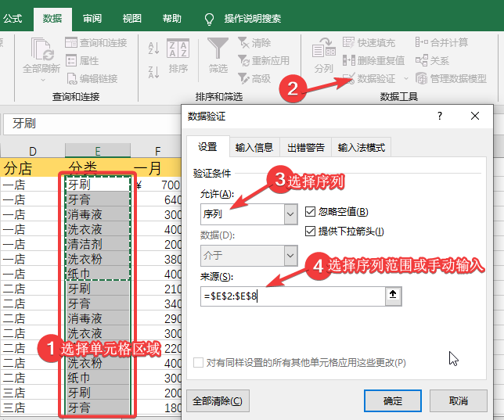Screen dimensions: 504x420
Task: Click the lightbulb Tell Me icon
Action: (209, 19)
